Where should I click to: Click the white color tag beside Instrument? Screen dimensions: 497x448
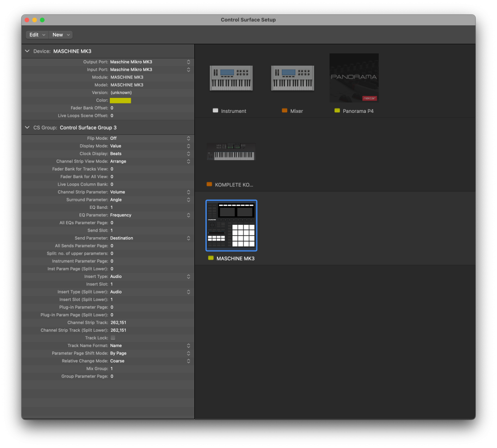tap(215, 111)
